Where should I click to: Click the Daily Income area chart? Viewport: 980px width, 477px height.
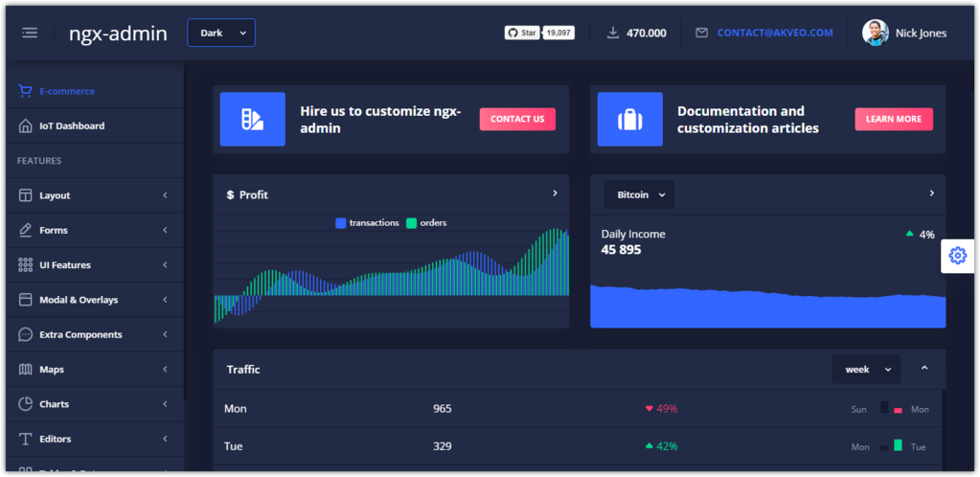coord(768,307)
